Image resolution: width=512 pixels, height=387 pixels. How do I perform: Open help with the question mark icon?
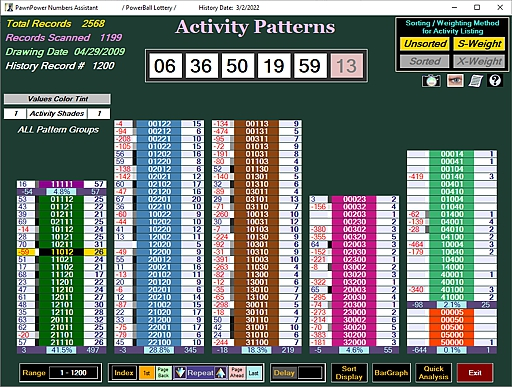point(495,81)
